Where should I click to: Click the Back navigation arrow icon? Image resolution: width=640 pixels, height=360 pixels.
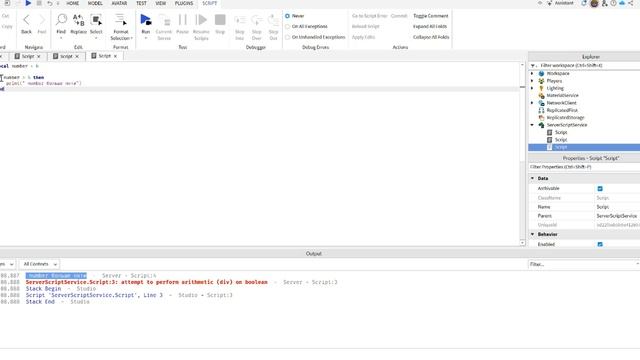click(x=26, y=20)
